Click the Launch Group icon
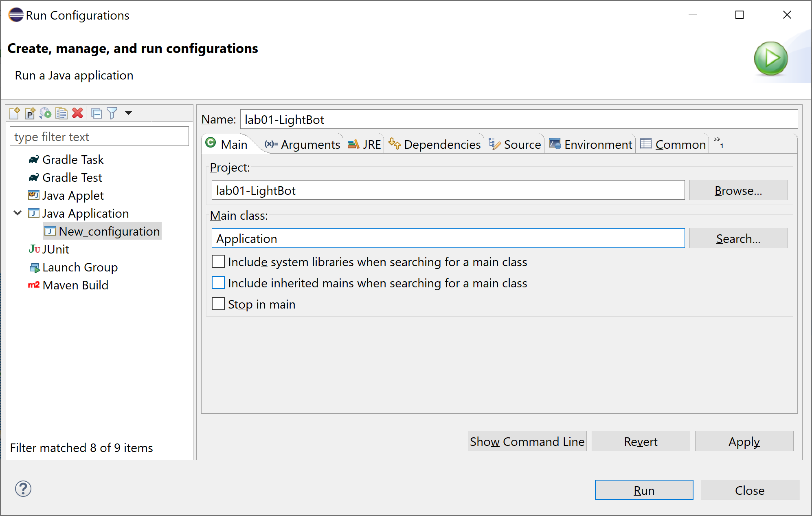Image resolution: width=812 pixels, height=516 pixels. click(35, 267)
